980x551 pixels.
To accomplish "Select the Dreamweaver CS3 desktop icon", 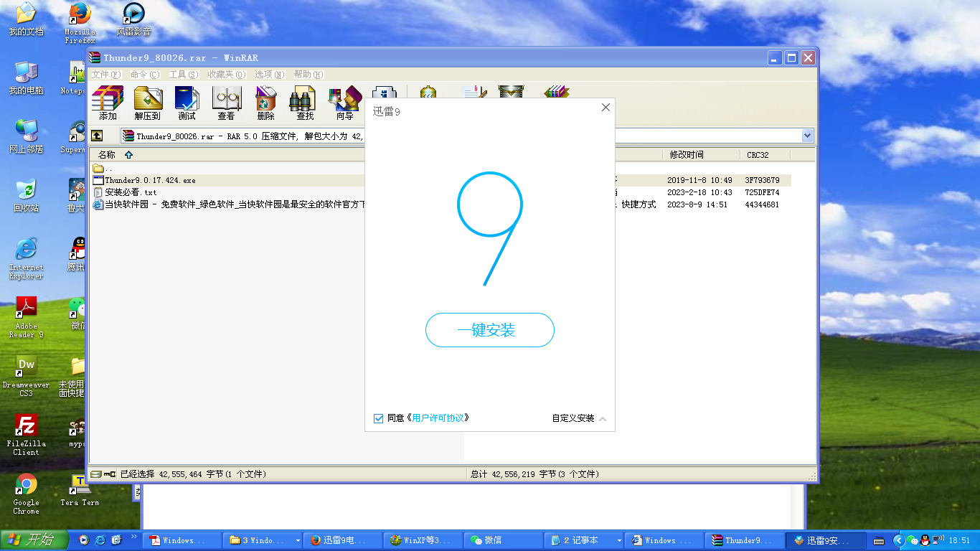I will pos(26,376).
